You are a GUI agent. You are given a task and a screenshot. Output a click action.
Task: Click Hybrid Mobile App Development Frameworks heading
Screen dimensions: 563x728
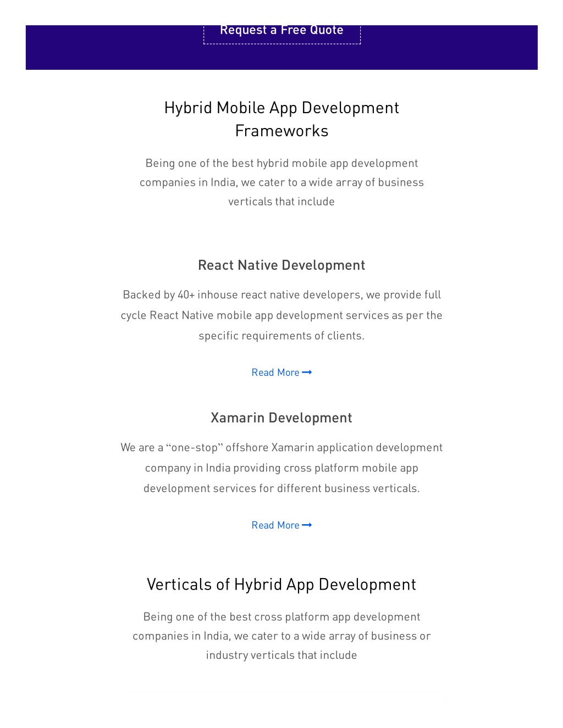(x=281, y=119)
